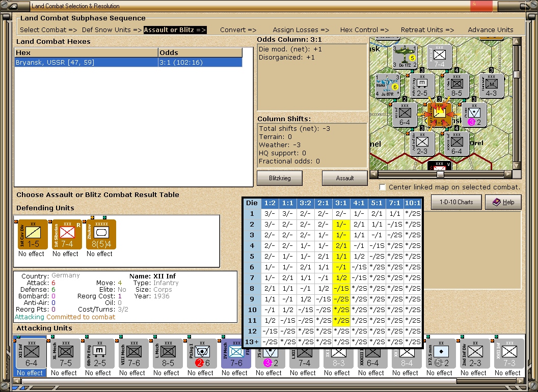
Task: Open the 1-D-10 Charts
Action: click(x=456, y=202)
